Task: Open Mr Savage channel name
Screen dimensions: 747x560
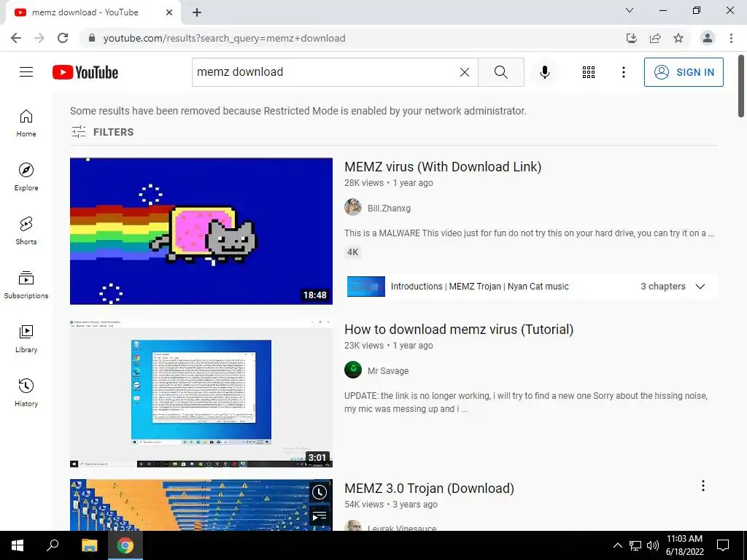Action: pyautogui.click(x=388, y=370)
